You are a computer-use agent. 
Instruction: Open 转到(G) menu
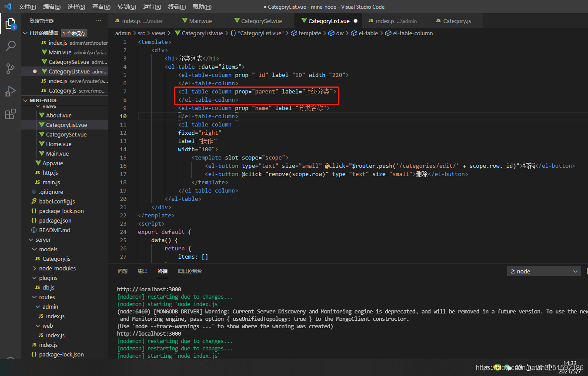(127, 7)
